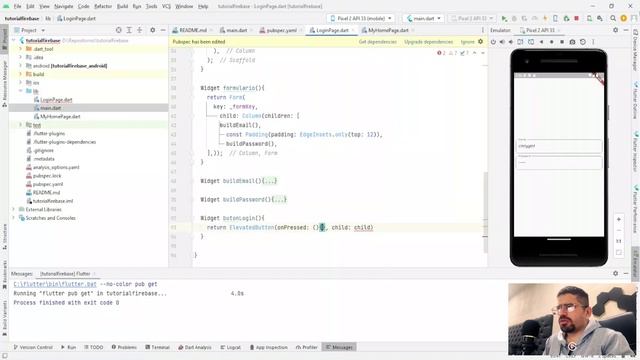
Task: Expand Scratches and Consoles node
Action: tap(13, 218)
